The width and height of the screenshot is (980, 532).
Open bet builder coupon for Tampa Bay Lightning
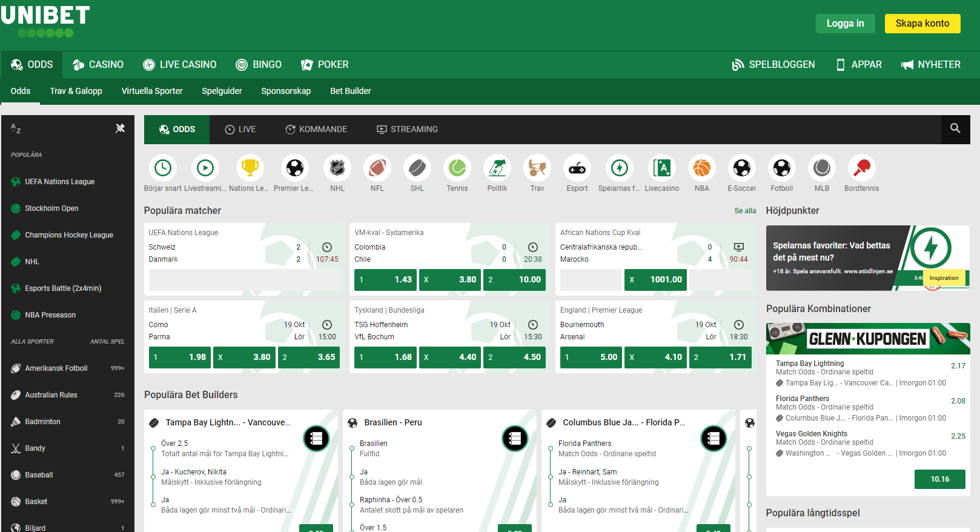[x=316, y=439]
